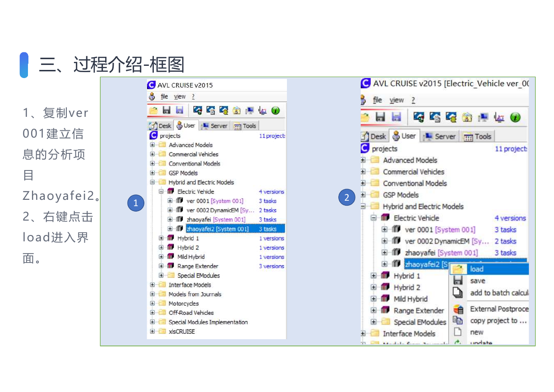Image resolution: width=554 pixels, height=392 pixels.
Task: Click '2 tasks' next to ver 0002, left window
Action: click(268, 210)
